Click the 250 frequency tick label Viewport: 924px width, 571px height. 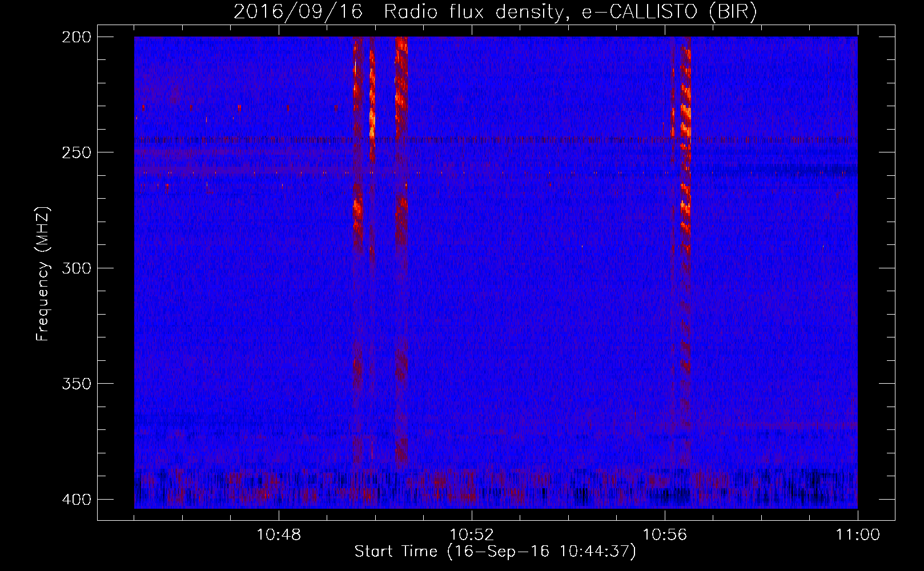pyautogui.click(x=76, y=152)
